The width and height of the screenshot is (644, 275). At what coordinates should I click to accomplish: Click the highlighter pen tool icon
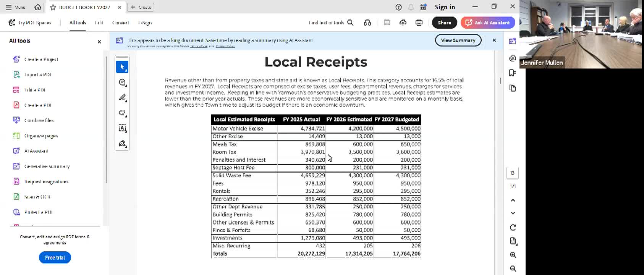point(122,98)
